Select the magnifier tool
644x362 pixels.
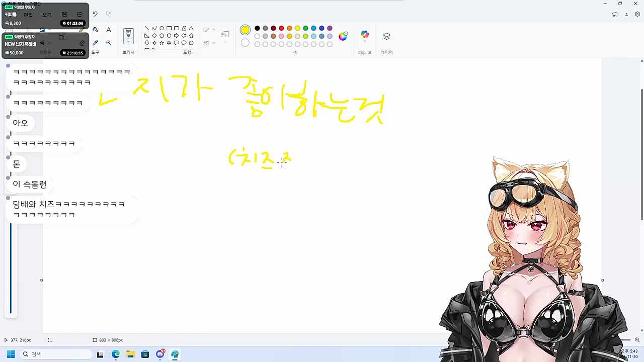(x=109, y=43)
